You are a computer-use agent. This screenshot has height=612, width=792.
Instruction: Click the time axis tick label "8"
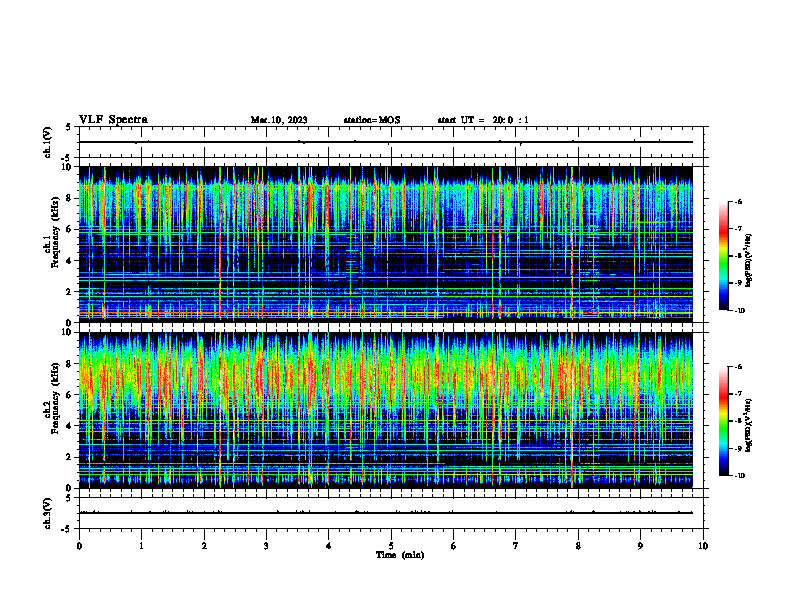tap(578, 546)
